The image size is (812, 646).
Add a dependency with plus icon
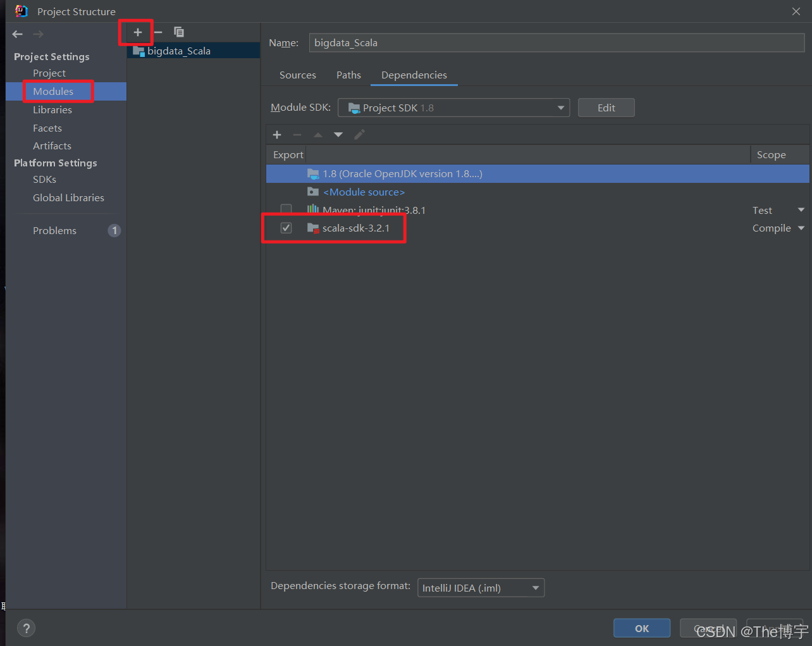(277, 135)
